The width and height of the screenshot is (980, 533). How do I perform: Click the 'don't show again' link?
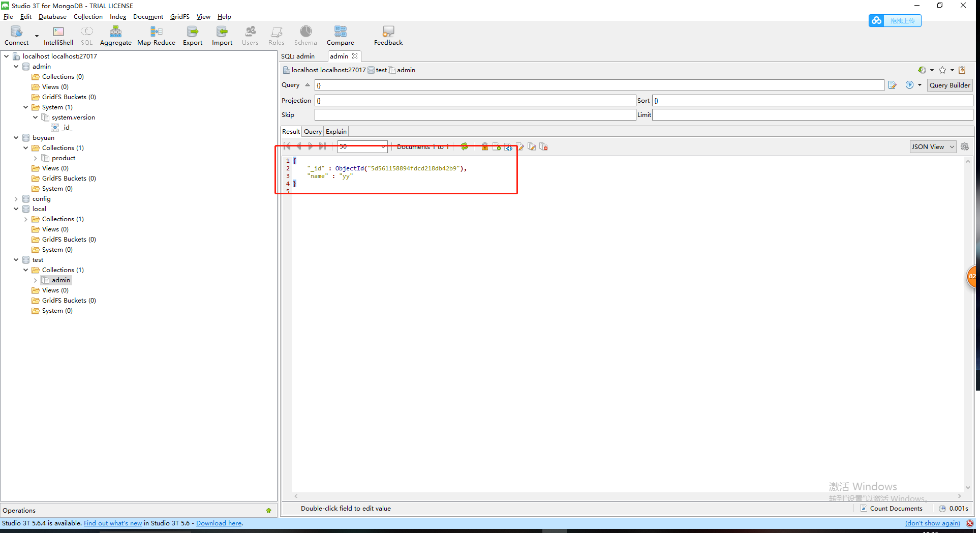(932, 523)
